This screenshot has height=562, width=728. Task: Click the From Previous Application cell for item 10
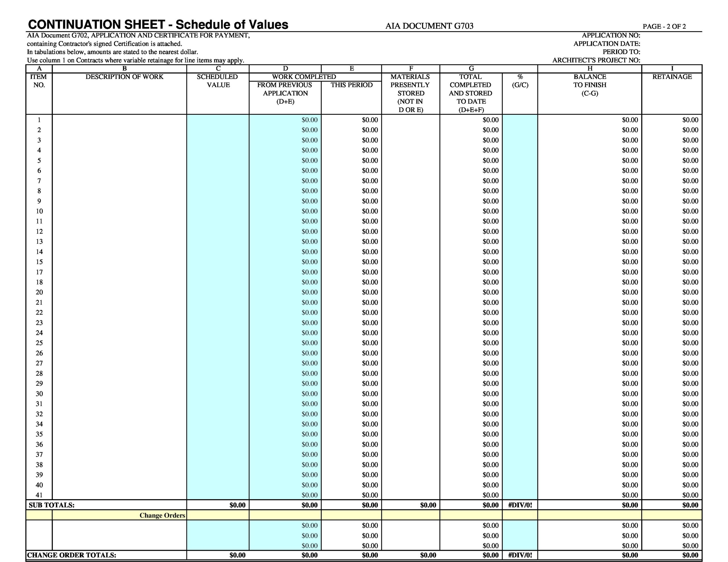[285, 211]
